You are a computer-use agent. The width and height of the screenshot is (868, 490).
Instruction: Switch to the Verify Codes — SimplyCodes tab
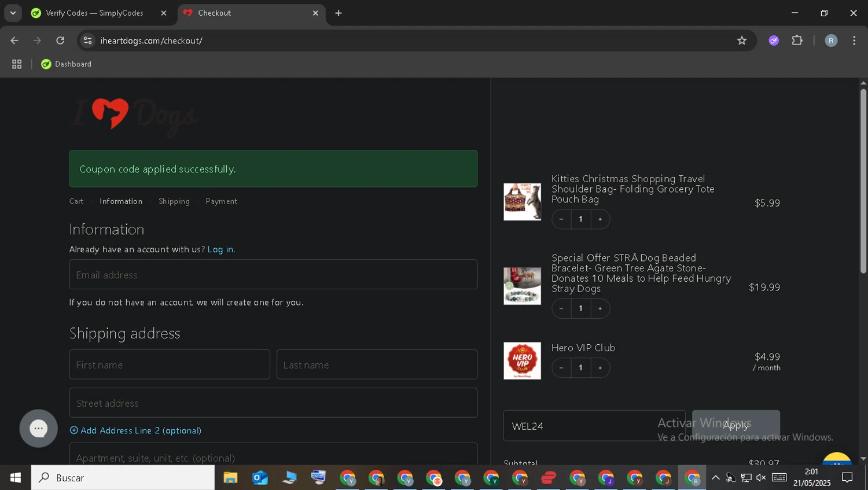(94, 13)
